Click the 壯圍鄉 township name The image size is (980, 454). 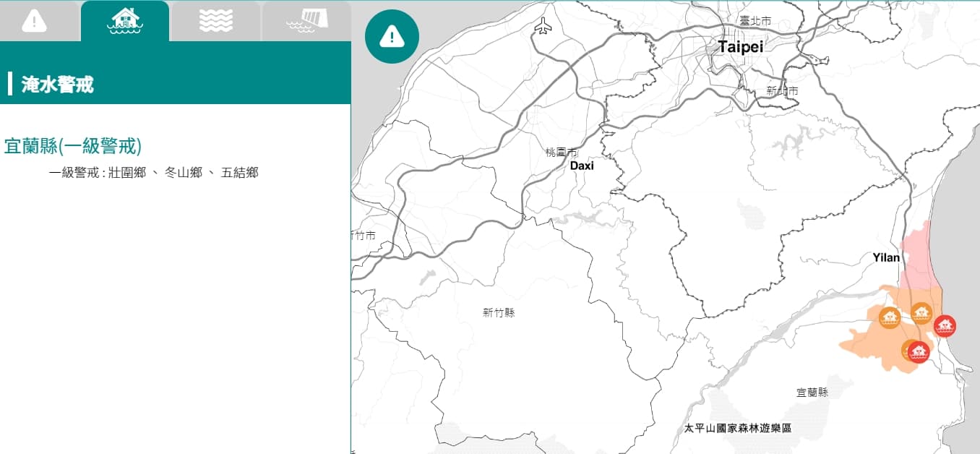click(x=127, y=173)
